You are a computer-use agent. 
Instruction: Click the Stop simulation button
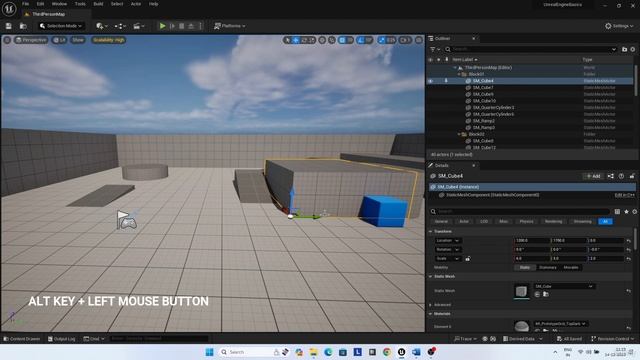tap(182, 26)
